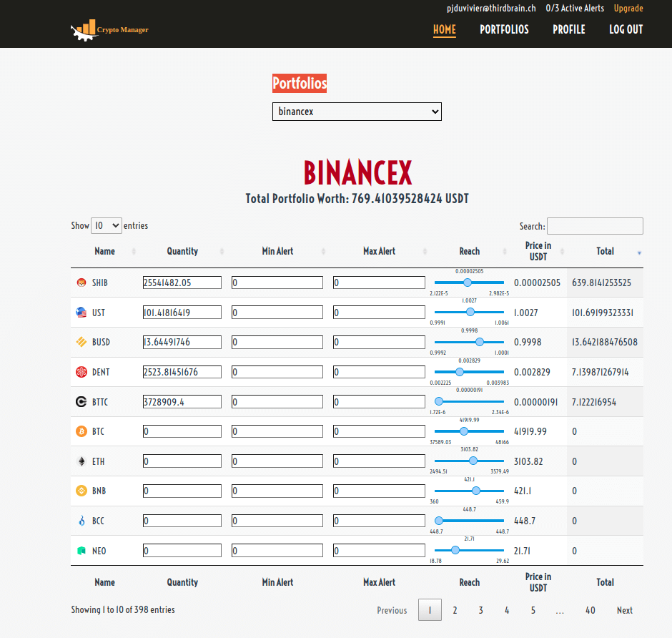Focus the UST Min Alert field
Image resolution: width=672 pixels, height=638 pixels.
click(277, 313)
